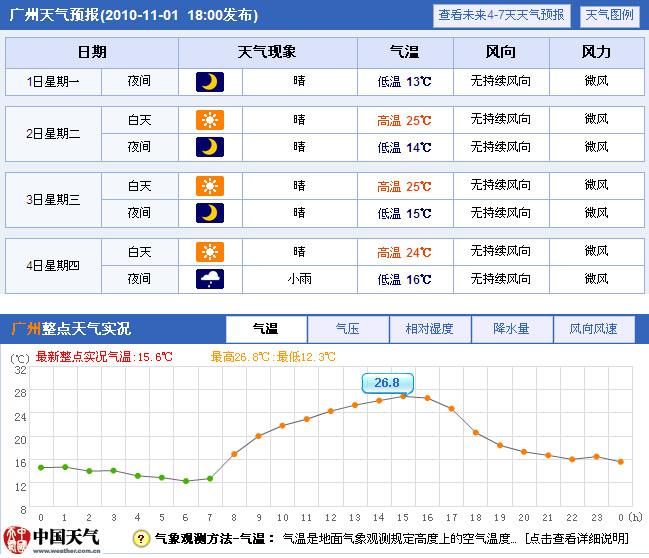The width and height of the screenshot is (649, 558).
Task: Switch to the 相对湿度 tab
Action: (430, 329)
